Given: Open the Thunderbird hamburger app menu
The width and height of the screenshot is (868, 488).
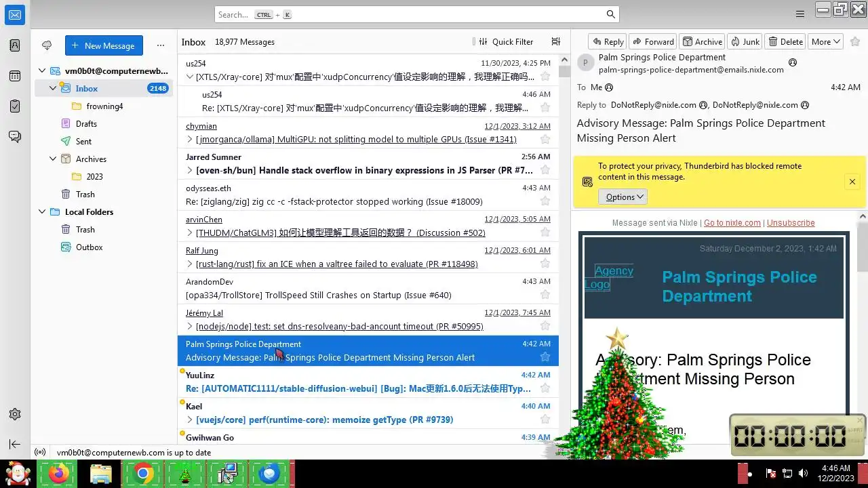Looking at the screenshot, I should (800, 14).
